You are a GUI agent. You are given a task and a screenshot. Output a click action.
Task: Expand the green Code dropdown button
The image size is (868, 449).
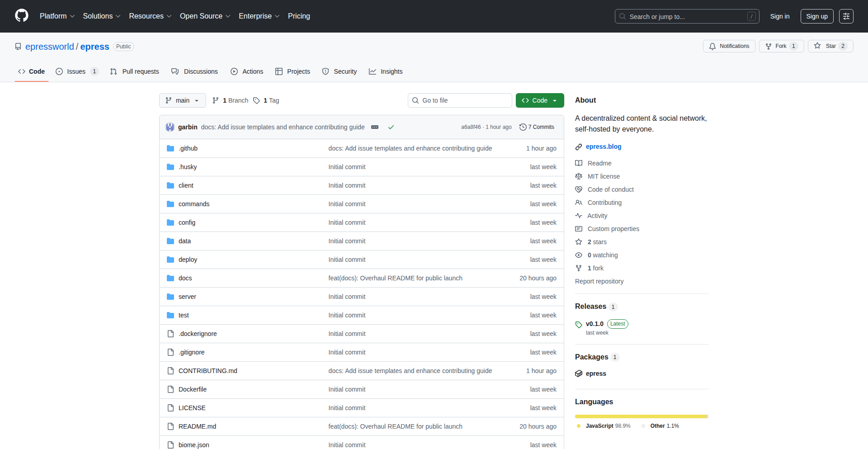coord(540,100)
